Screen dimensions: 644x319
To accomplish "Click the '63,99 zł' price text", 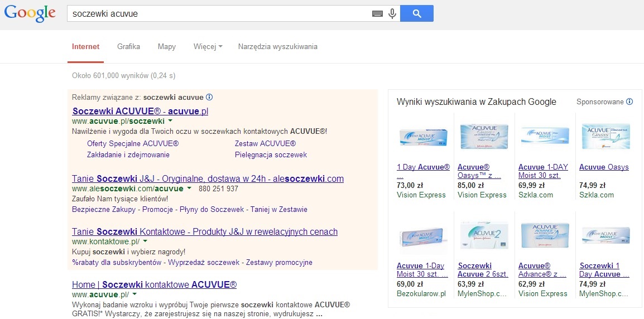I will (470, 284).
